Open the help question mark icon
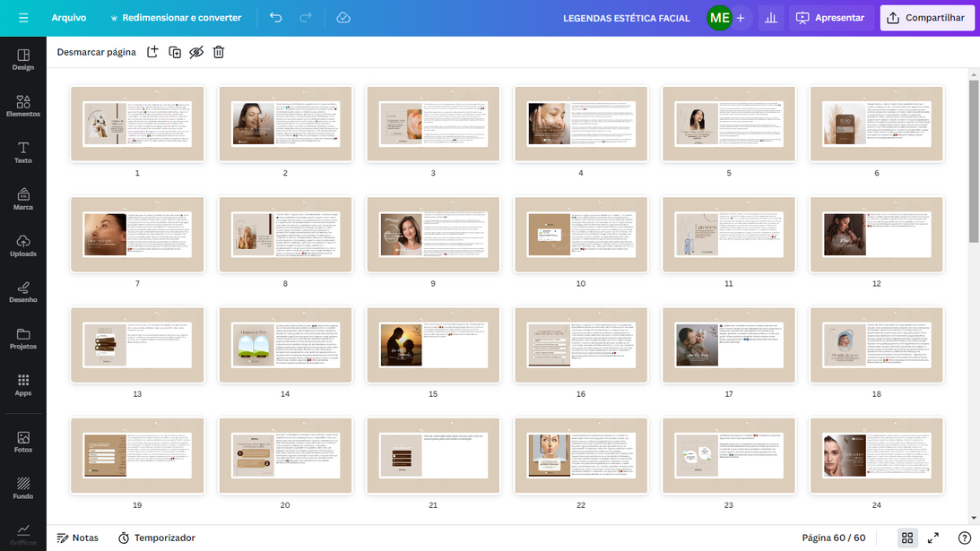 [x=965, y=538]
